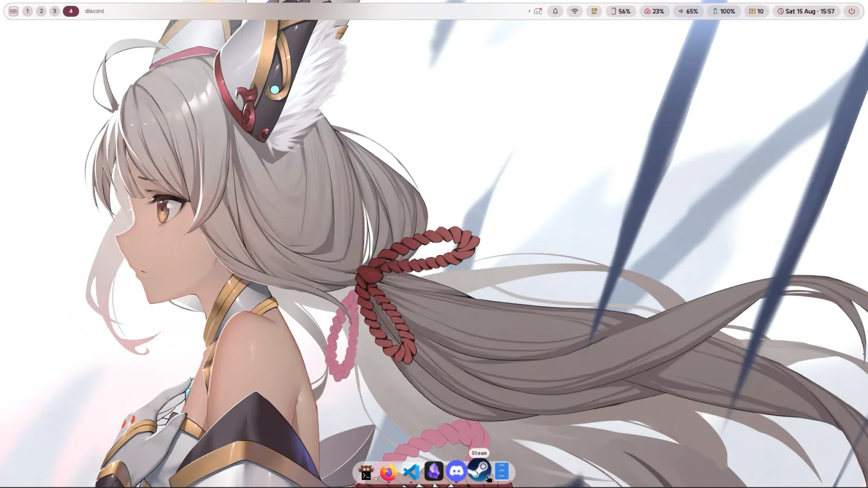
Task: Expand the system tray chevron
Action: [x=529, y=11]
